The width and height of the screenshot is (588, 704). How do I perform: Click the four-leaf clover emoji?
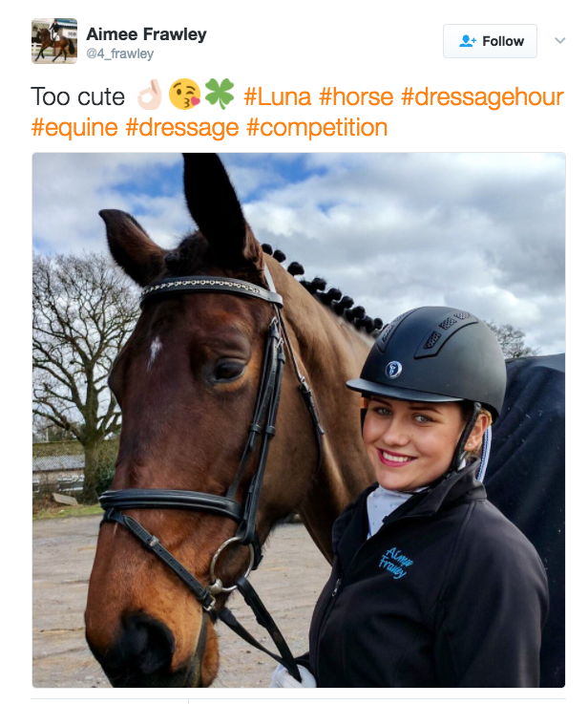(x=220, y=94)
